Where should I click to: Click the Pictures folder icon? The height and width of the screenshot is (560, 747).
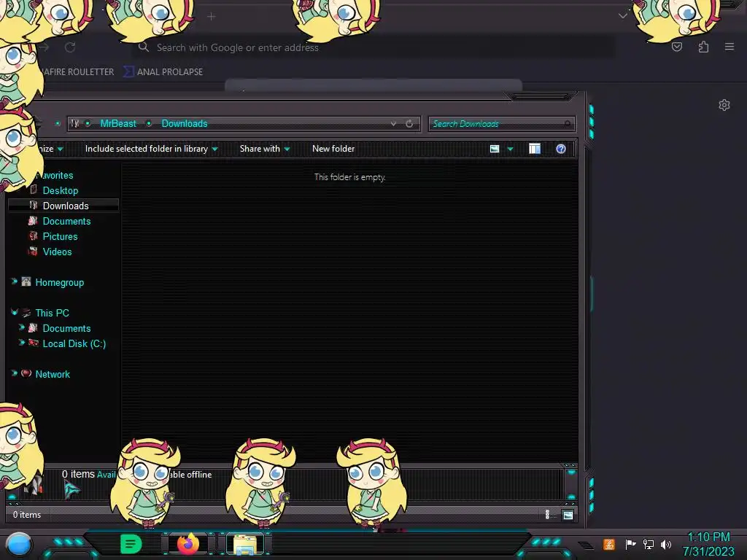(33, 236)
